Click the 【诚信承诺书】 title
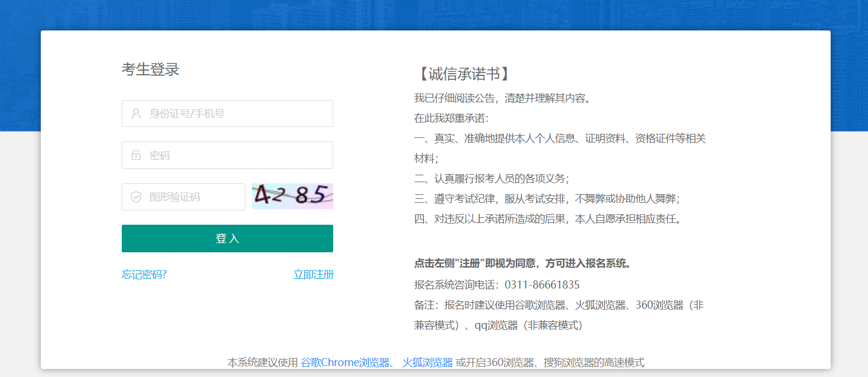Screen dimensions: 868x377 [x=463, y=74]
